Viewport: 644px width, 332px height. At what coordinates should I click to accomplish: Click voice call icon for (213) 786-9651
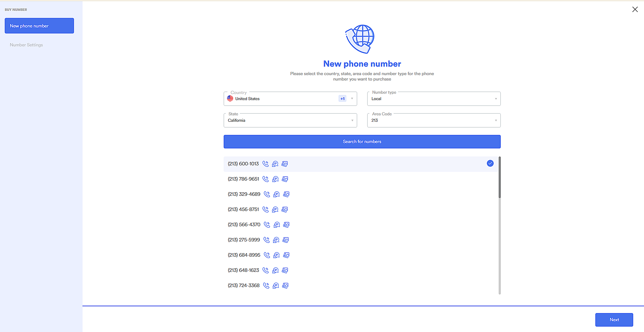266,179
